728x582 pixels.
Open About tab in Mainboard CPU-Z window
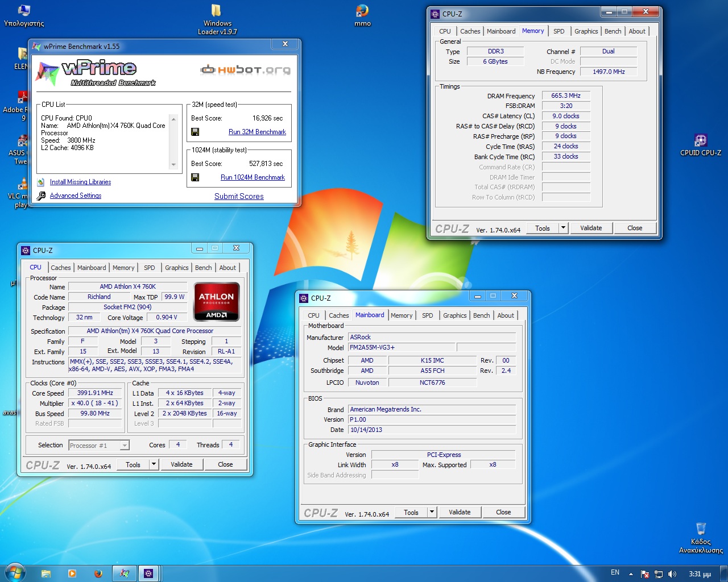pos(506,315)
